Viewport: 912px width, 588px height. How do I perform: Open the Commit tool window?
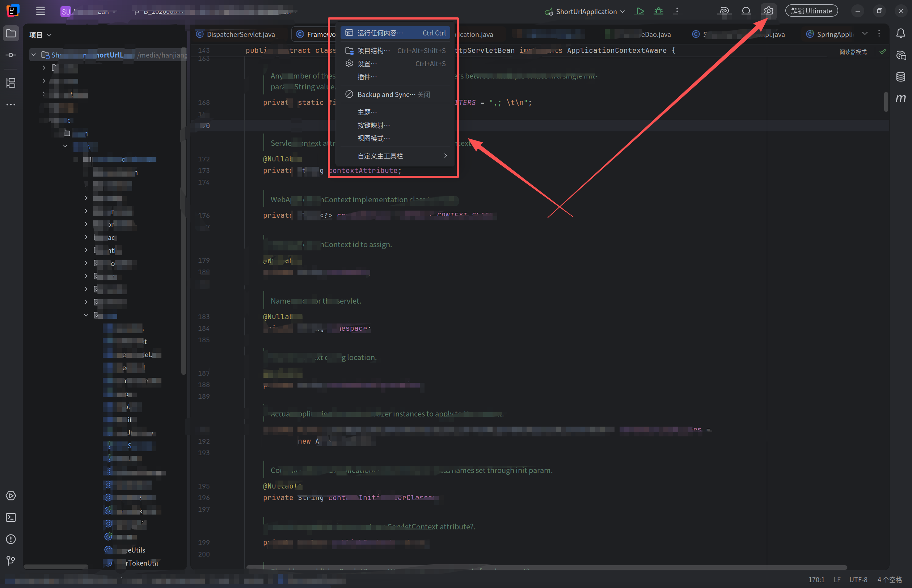(x=11, y=55)
